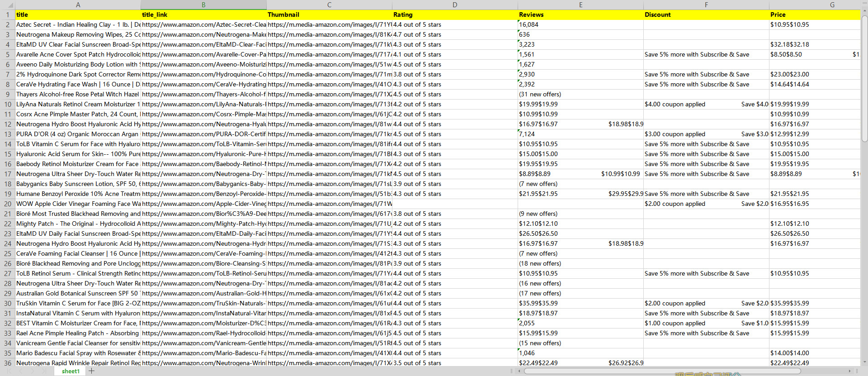868x376 pixels.
Task: Open the Avarelle-Cover-Pa Amazon link cell
Action: coord(203,54)
